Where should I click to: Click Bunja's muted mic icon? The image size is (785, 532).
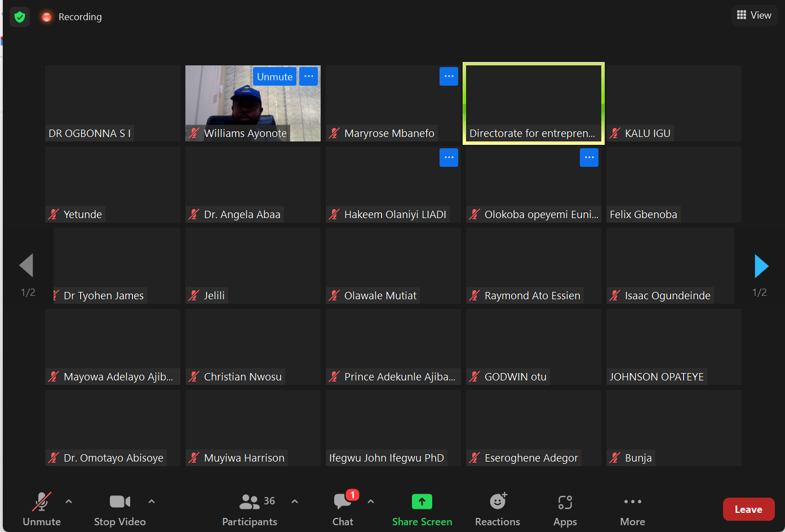click(615, 458)
